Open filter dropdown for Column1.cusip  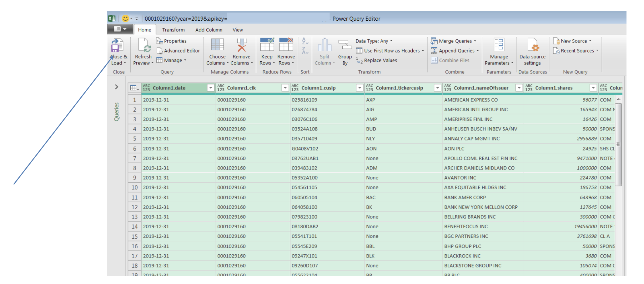(x=360, y=88)
